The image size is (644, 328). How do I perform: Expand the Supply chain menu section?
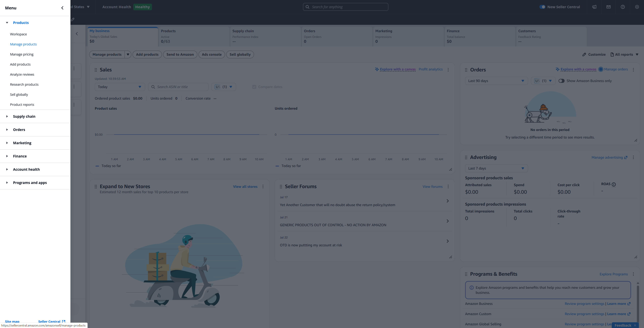[7, 117]
